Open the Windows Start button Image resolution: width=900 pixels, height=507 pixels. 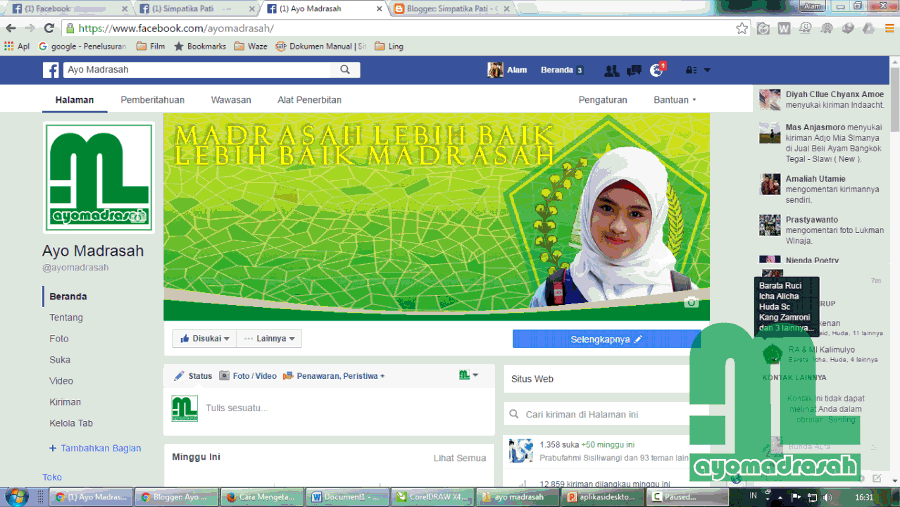[x=15, y=496]
